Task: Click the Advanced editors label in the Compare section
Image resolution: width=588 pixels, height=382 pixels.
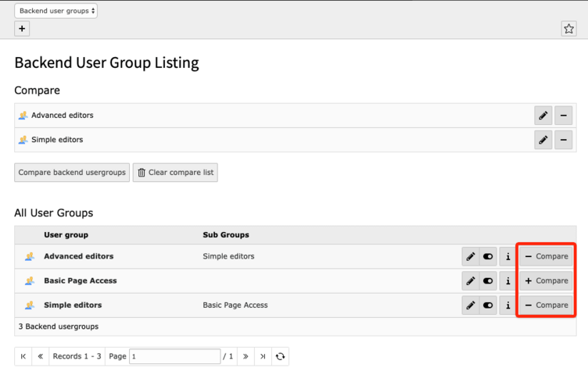Action: pyautogui.click(x=63, y=116)
